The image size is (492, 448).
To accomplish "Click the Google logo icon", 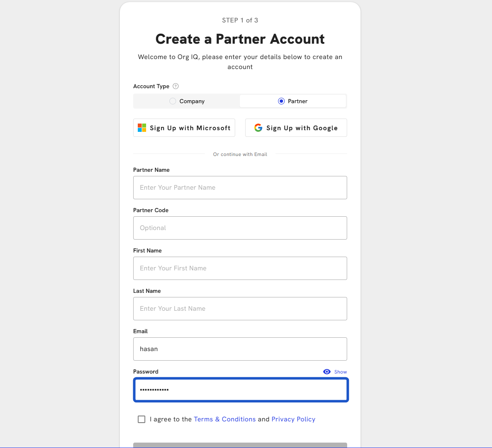I will click(x=258, y=128).
